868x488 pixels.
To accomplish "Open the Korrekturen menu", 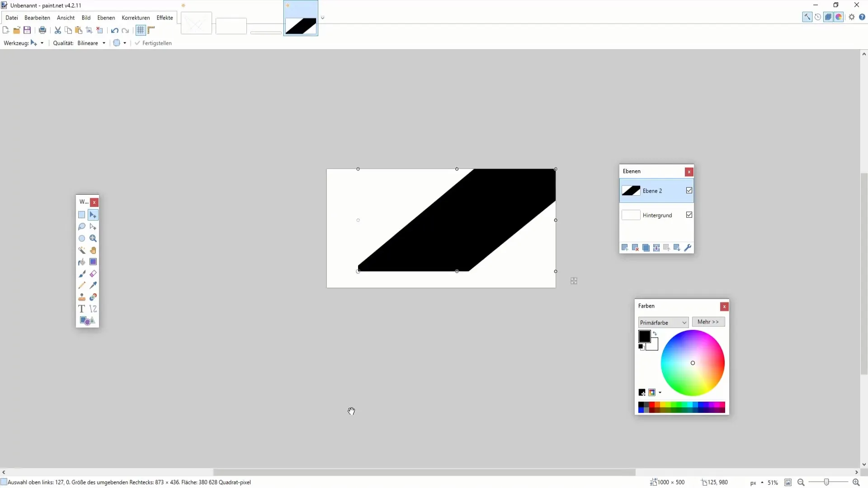I will 136,18.
